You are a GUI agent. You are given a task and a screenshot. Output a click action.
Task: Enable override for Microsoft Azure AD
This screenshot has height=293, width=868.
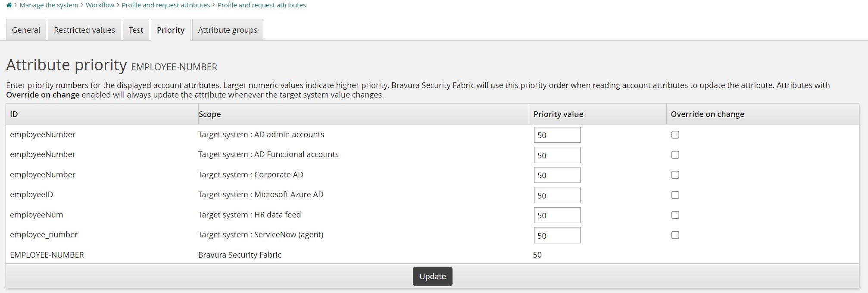(675, 195)
